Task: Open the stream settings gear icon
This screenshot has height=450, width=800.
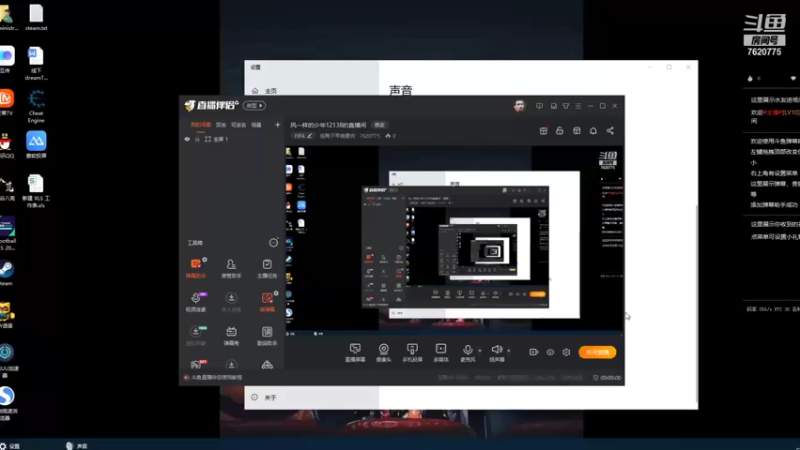Action: (x=566, y=352)
